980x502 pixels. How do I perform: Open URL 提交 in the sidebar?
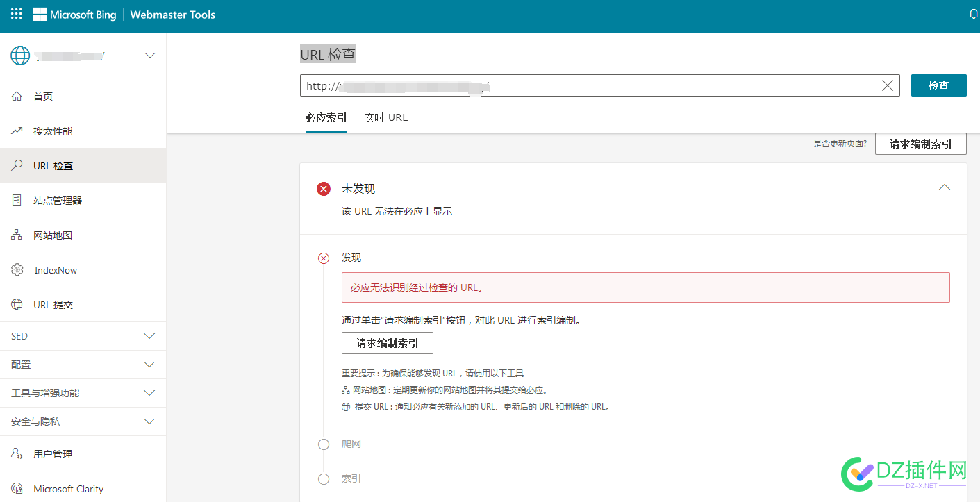[83, 304]
